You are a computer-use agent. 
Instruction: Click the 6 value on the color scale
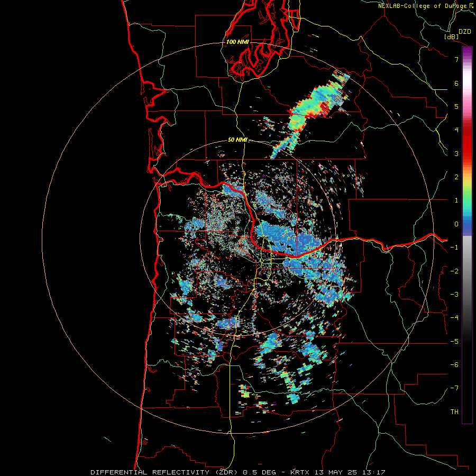456,83
